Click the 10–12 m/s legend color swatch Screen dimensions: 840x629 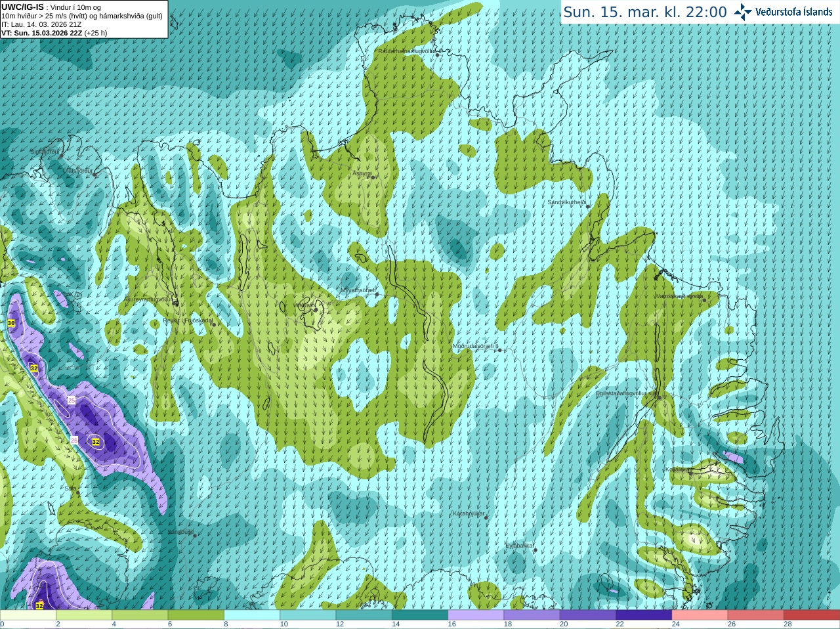308,615
